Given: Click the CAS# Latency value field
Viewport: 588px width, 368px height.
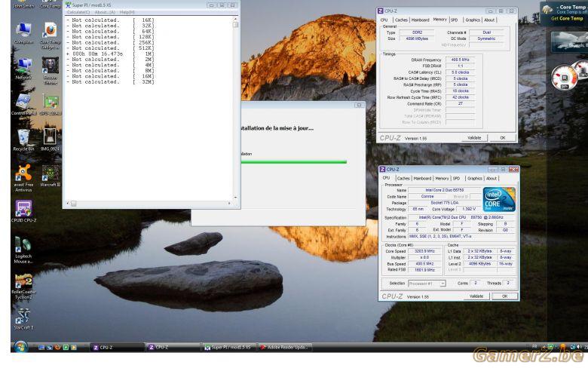Looking at the screenshot, I should pos(460,72).
